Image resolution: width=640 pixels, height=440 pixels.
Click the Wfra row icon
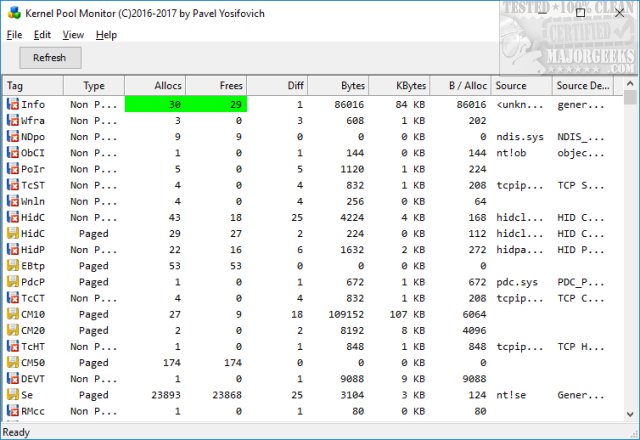[13, 120]
